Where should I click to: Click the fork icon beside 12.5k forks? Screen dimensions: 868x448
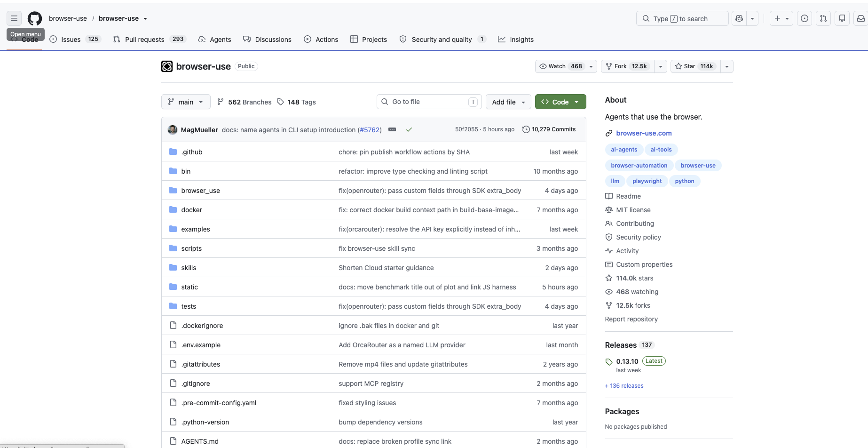tap(609, 305)
